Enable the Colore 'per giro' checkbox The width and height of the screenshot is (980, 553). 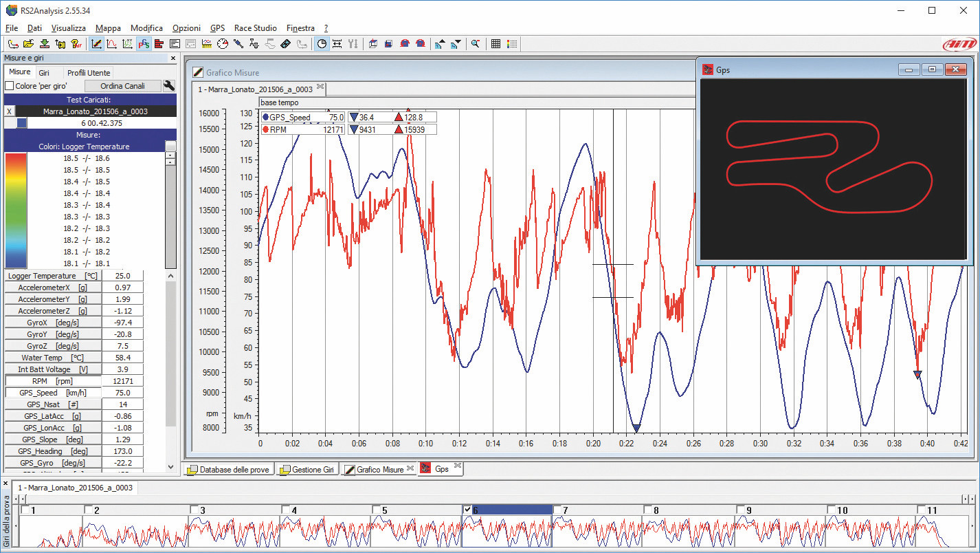pyautogui.click(x=10, y=86)
